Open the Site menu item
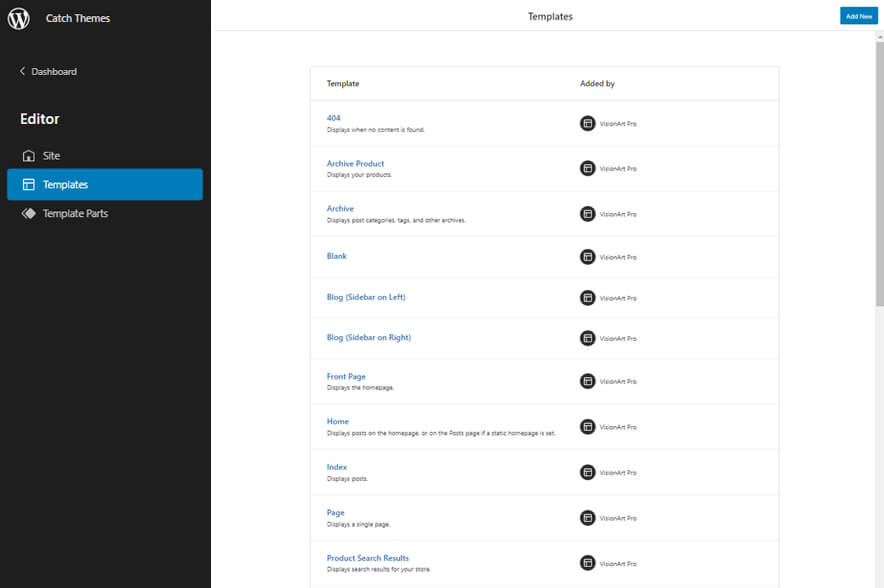Screen dimensions: 884x588 tap(51, 156)
